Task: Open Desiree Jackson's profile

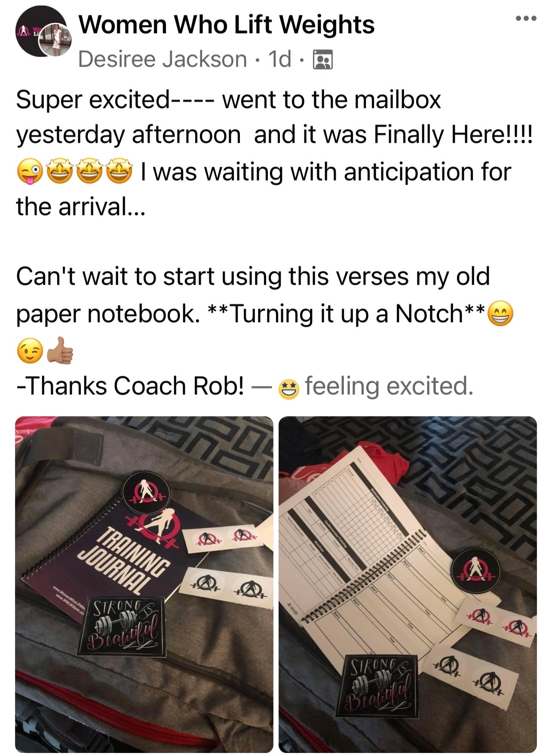Action: pos(163,59)
